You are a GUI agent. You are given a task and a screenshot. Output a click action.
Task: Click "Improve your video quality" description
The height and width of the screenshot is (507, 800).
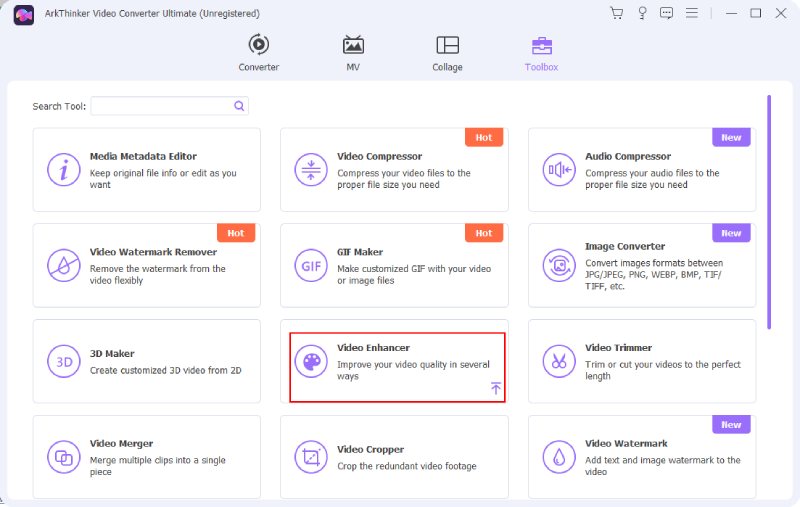tap(413, 370)
